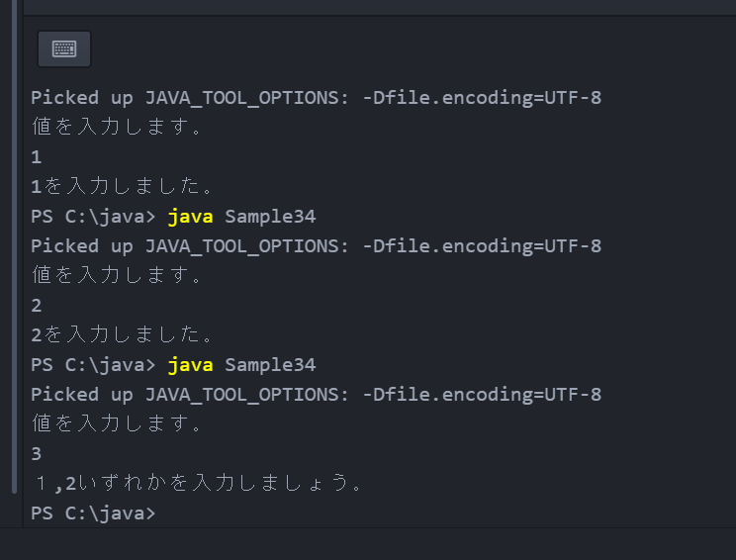The width and height of the screenshot is (736, 560).
Task: Click 'Sample34' in the command after '1を入力しました。'
Action: click(270, 217)
